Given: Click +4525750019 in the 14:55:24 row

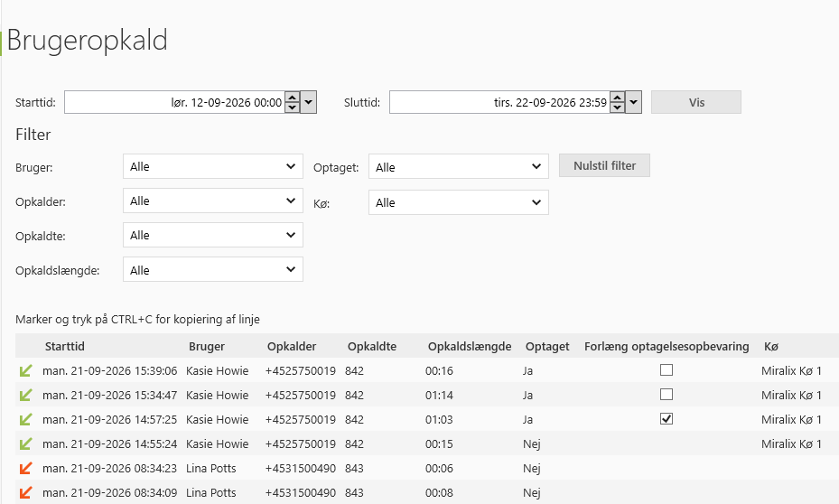Looking at the screenshot, I should [300, 444].
